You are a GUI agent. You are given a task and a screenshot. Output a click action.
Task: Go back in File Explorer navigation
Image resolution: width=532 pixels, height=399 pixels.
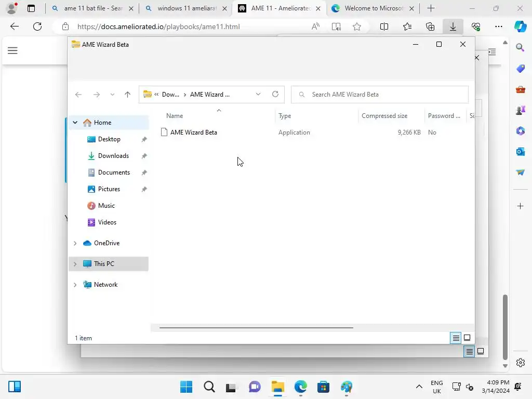pos(78,95)
